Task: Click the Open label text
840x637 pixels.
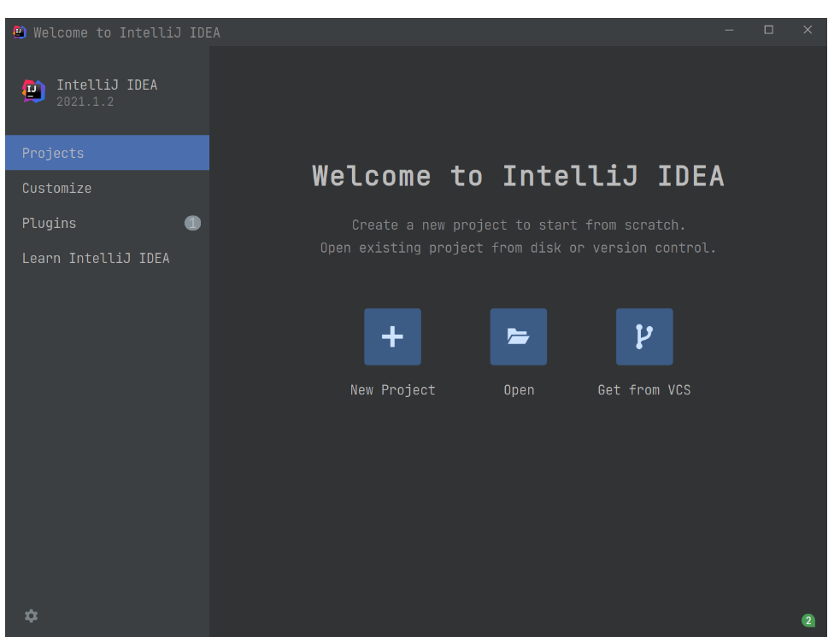Action: pos(519,390)
